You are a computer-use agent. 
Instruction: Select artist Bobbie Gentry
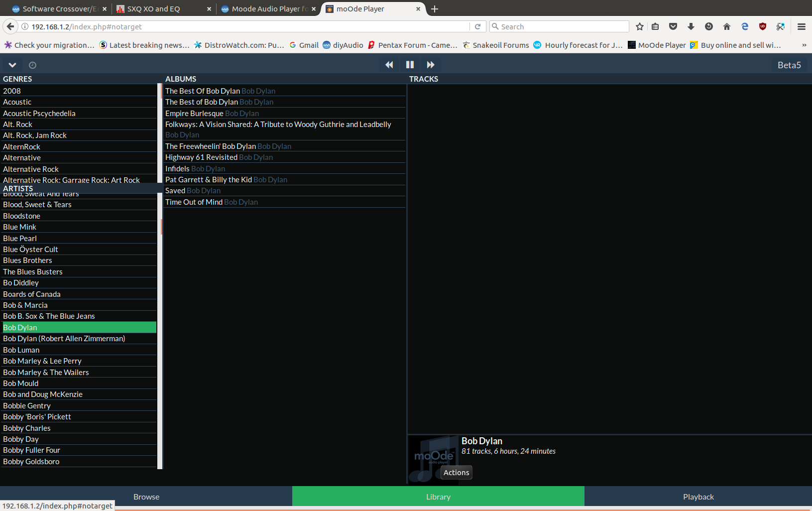point(80,405)
